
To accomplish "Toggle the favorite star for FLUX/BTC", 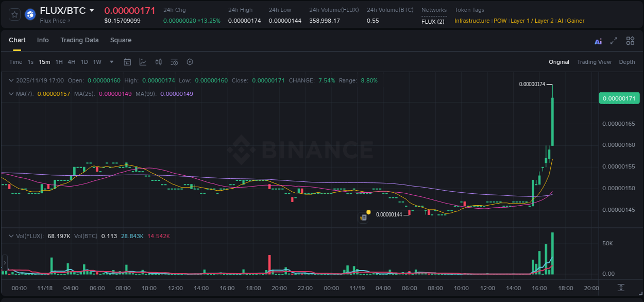I will (x=14, y=14).
